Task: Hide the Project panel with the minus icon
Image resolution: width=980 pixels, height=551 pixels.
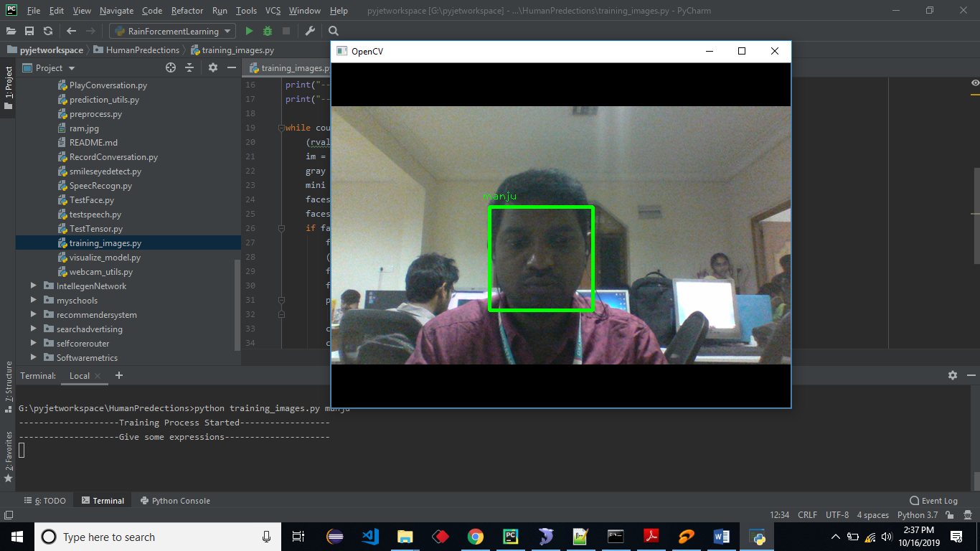Action: click(x=232, y=67)
